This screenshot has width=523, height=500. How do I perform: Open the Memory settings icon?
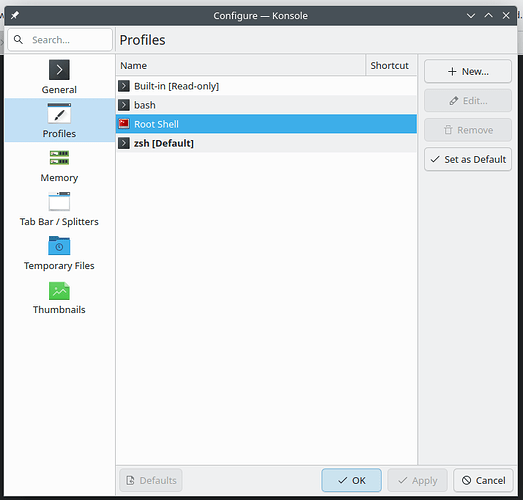tap(59, 157)
